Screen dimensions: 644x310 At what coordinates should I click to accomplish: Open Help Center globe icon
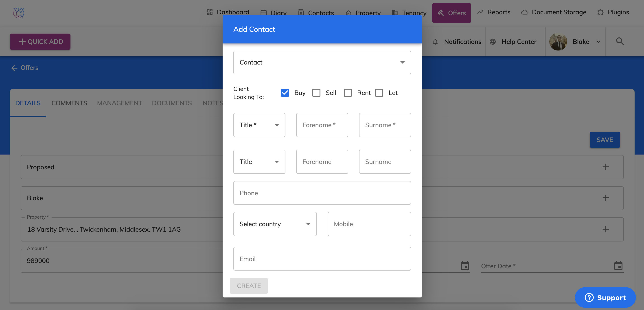pos(493,42)
